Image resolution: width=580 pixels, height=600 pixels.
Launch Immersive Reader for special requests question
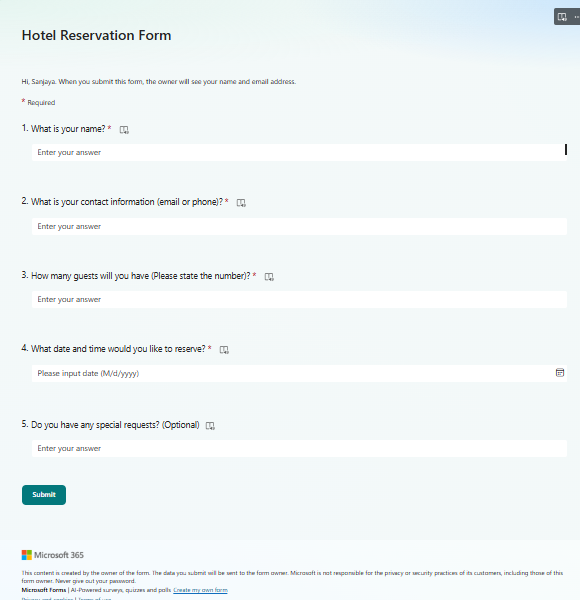[x=210, y=426]
